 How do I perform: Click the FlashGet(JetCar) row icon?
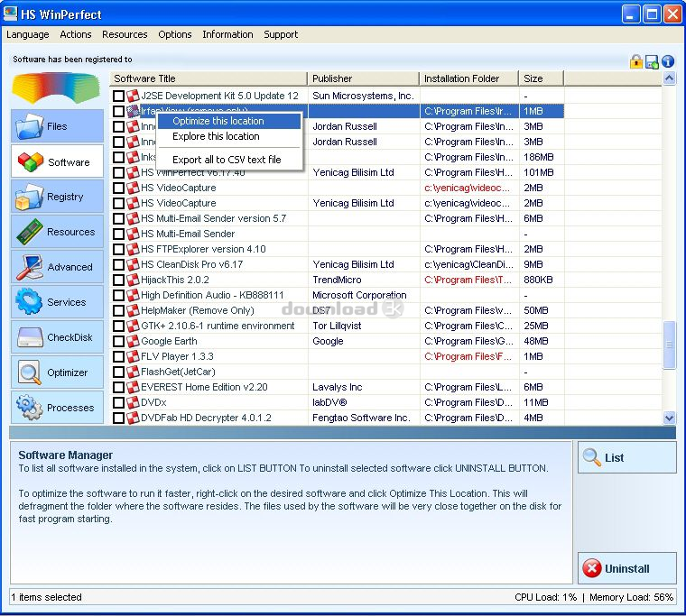(x=133, y=372)
